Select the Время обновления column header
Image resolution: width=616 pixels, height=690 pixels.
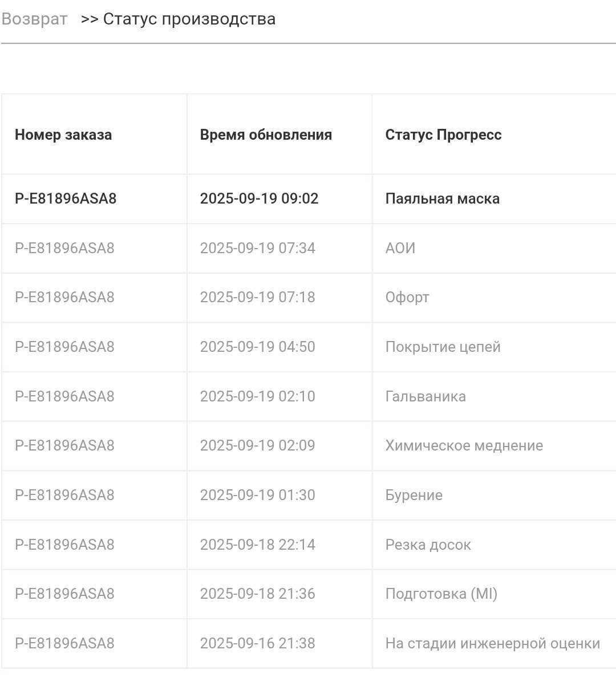coord(266,135)
